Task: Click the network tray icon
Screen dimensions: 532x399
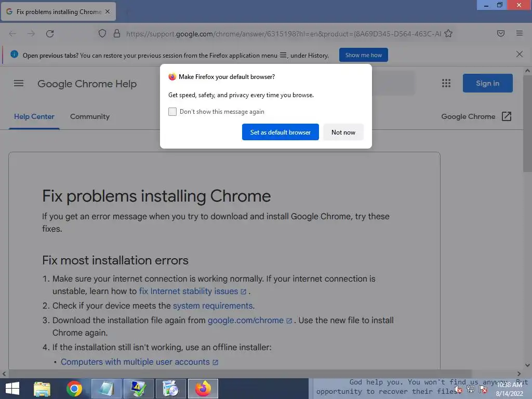Action: (x=471, y=389)
